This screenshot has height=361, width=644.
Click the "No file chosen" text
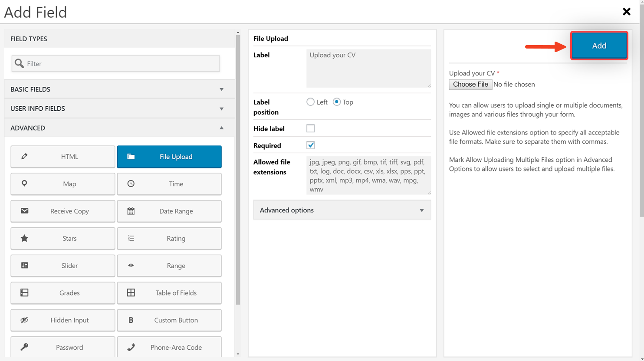(x=514, y=84)
